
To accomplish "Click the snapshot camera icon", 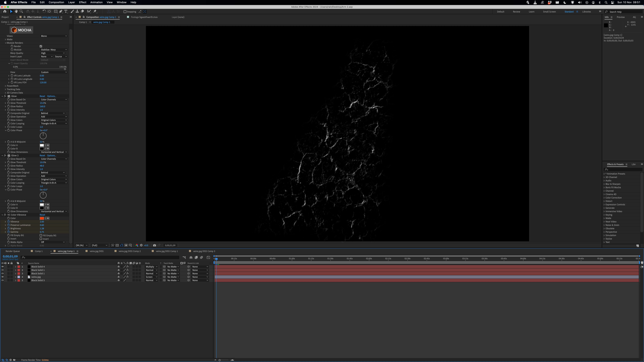I will 154,245.
